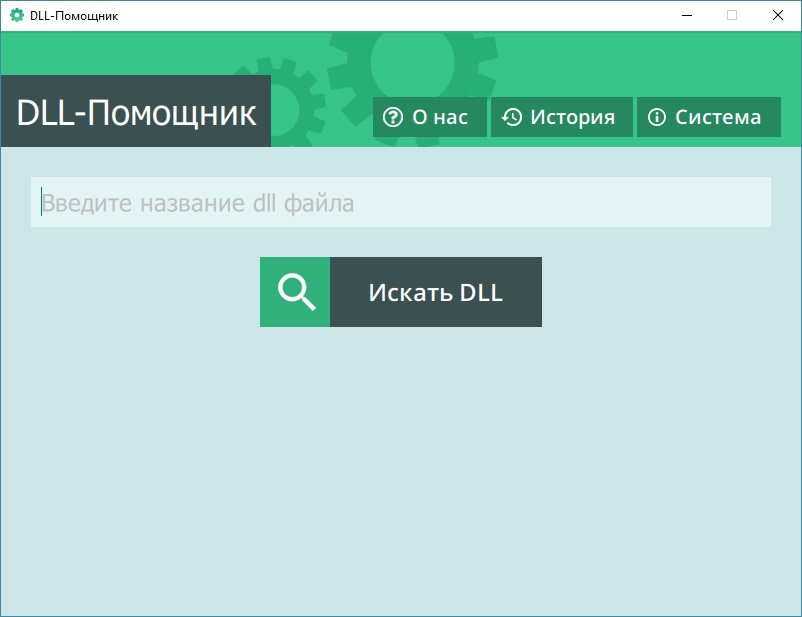Click the magnifying glass search icon

point(296,292)
